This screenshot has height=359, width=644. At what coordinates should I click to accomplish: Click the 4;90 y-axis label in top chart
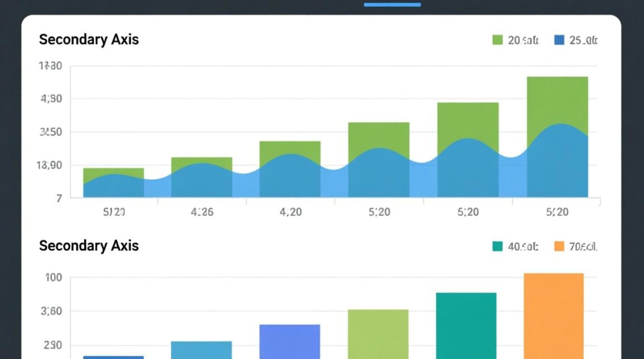51,100
